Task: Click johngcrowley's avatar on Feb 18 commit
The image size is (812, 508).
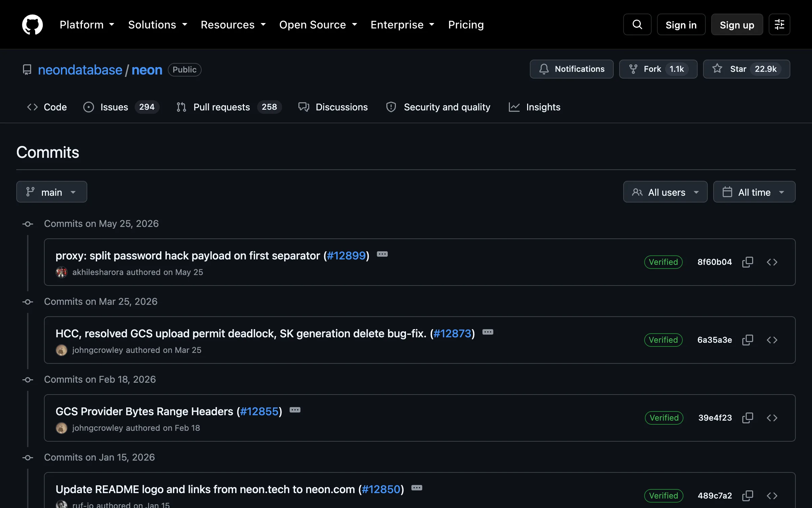Action: tap(61, 428)
